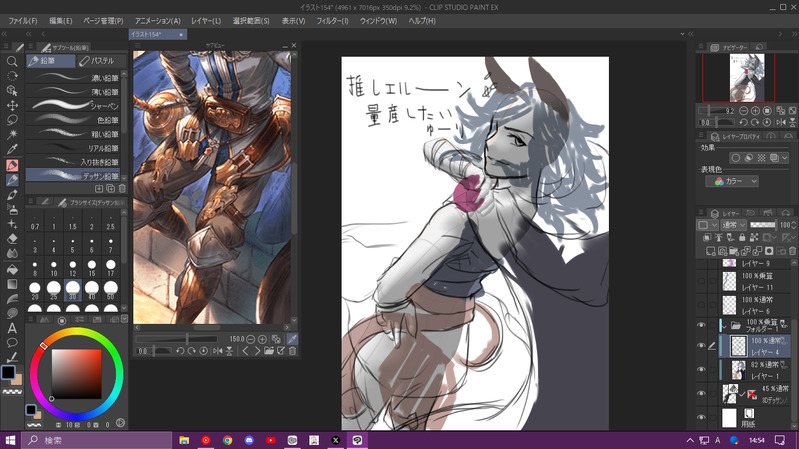Viewport: 799px width, 449px height.
Task: Select the Text tool
Action: [12, 328]
